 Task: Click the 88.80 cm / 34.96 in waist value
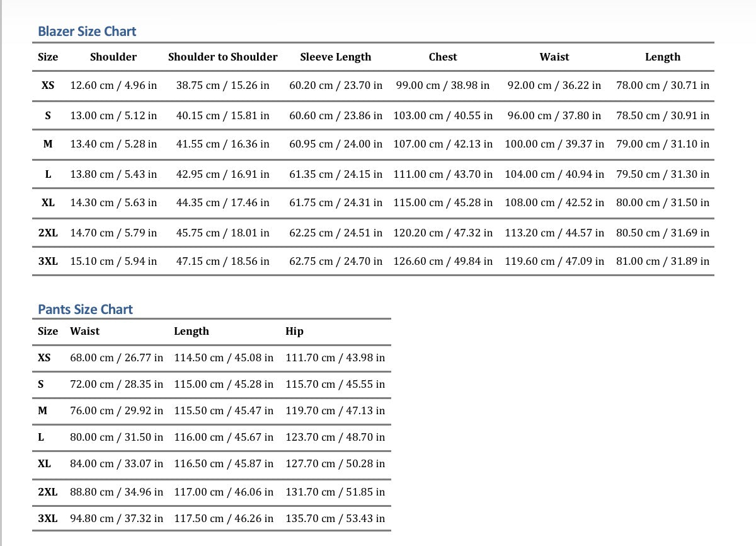116,492
